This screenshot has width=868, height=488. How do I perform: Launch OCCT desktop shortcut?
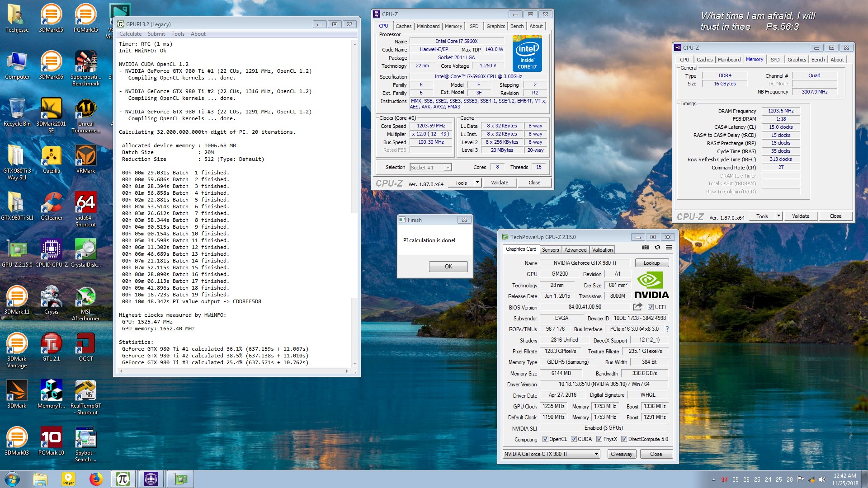point(85,347)
